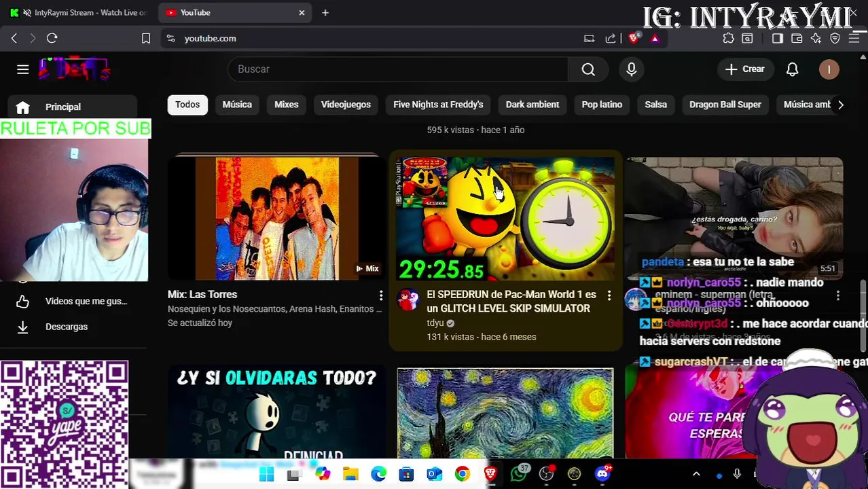Image resolution: width=868 pixels, height=489 pixels.
Task: Open the YouTube hamburger guide menu
Action: pos(22,69)
